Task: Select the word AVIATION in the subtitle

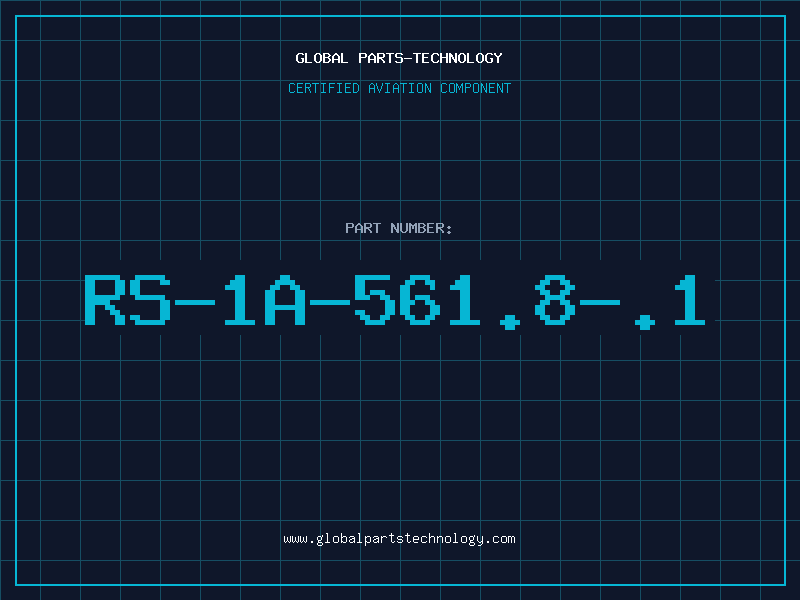Action: (x=400, y=88)
